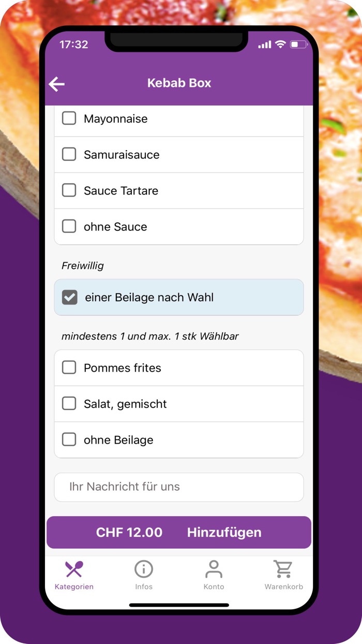Screen dimensions: 362x644
Task: Switch to the Infos tab
Action: click(x=144, y=575)
